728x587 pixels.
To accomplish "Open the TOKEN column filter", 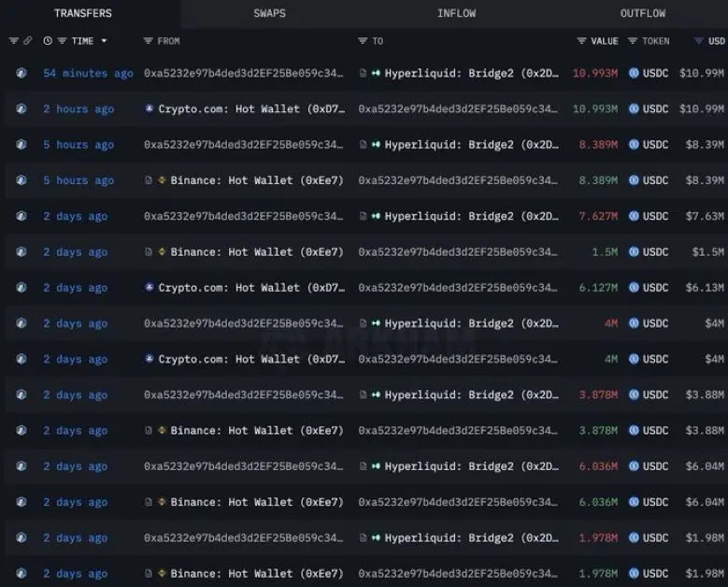I will pos(633,41).
